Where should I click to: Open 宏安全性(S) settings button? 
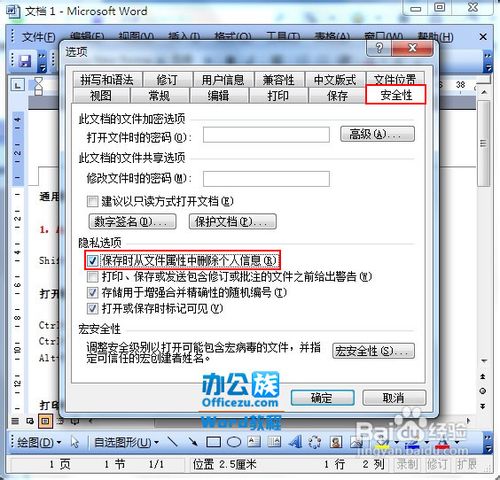pos(373,351)
